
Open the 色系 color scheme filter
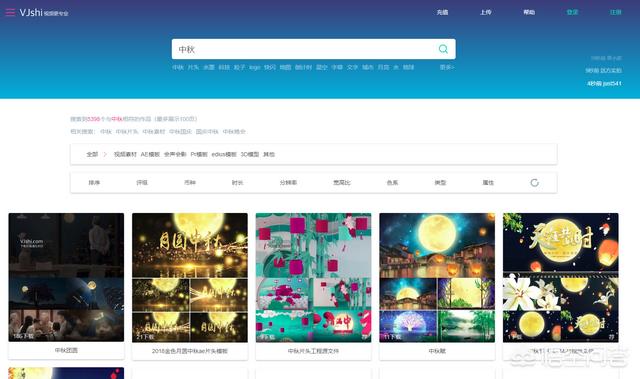392,182
